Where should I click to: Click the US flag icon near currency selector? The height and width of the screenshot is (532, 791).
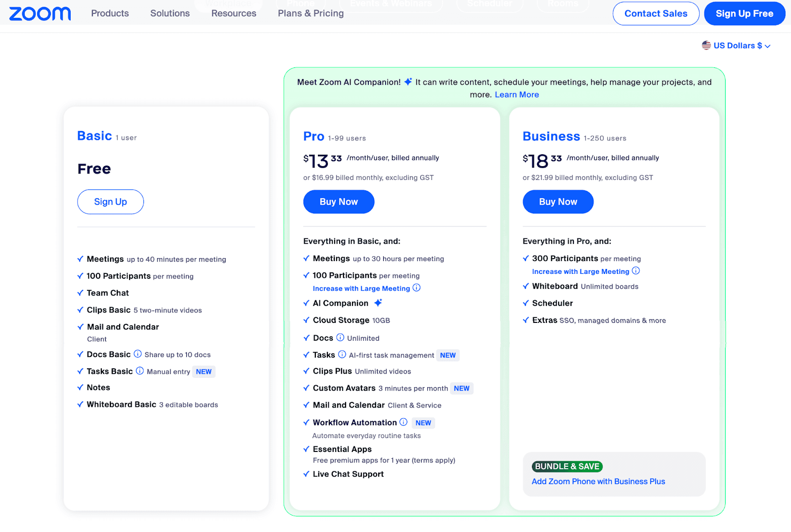[707, 45]
